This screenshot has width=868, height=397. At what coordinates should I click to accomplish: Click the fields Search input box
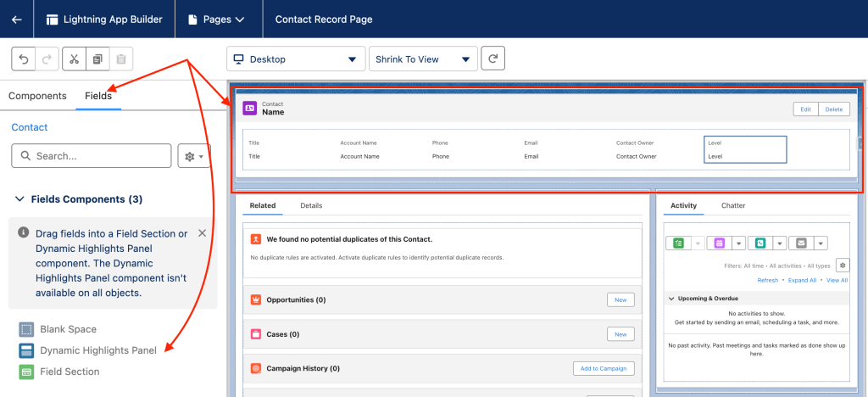point(92,156)
